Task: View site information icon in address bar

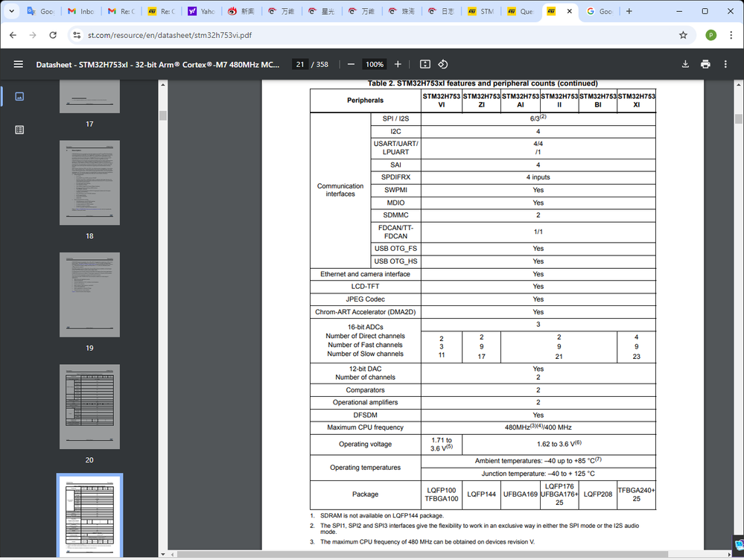Action: pyautogui.click(x=77, y=35)
